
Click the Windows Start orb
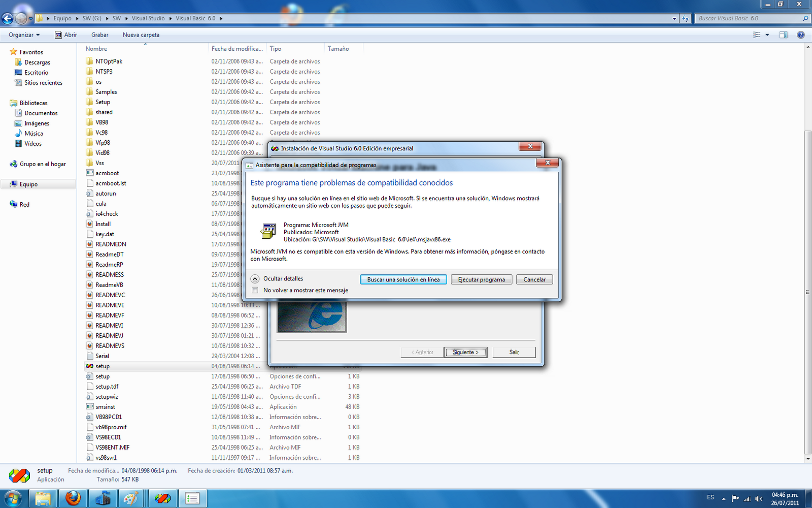click(13, 498)
